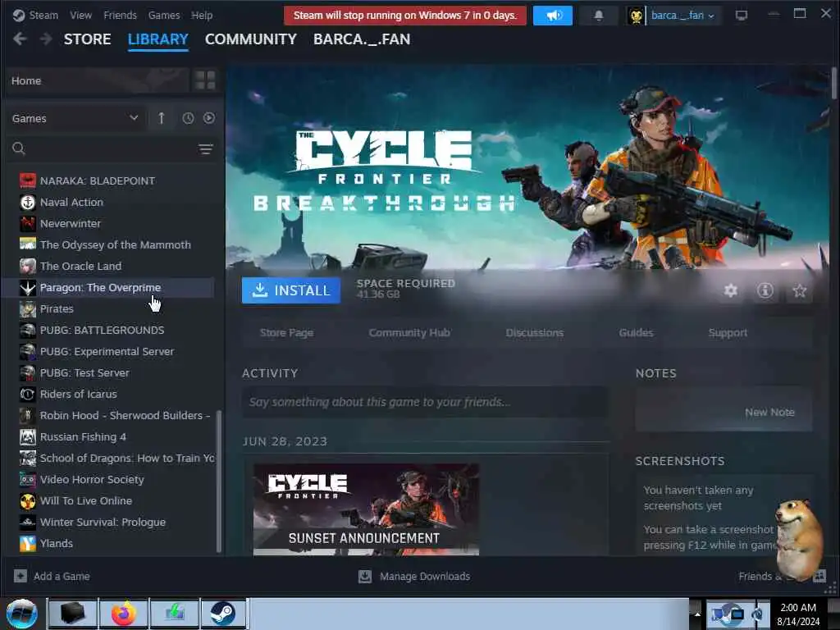Open the Discussions link
840x630 pixels.
coord(535,333)
